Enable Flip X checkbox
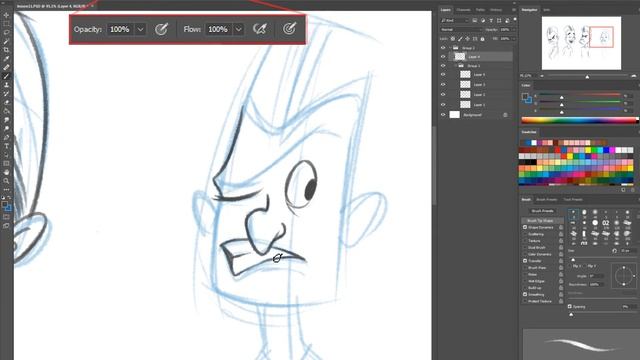 pos(570,266)
